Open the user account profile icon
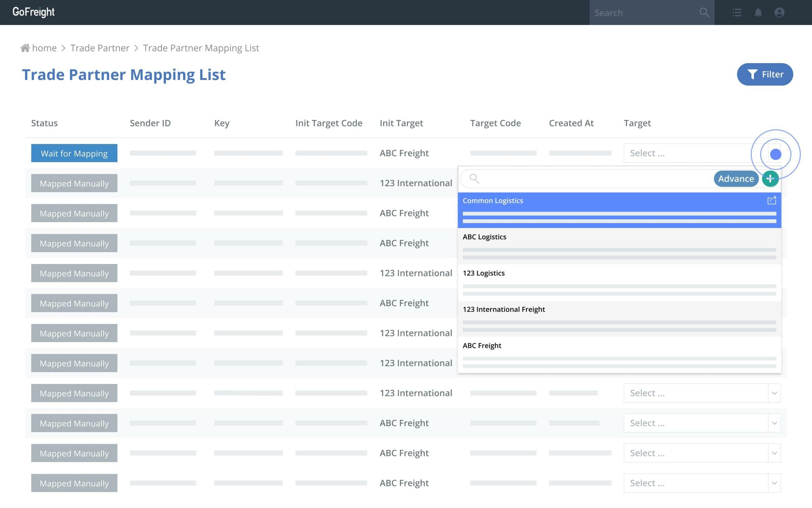Viewport: 812px width, 508px height. click(x=779, y=12)
